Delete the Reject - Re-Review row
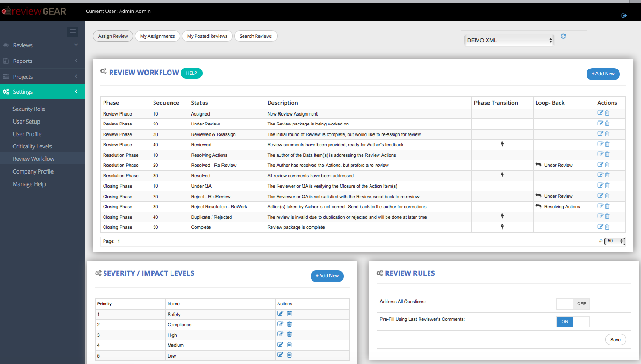 (607, 195)
